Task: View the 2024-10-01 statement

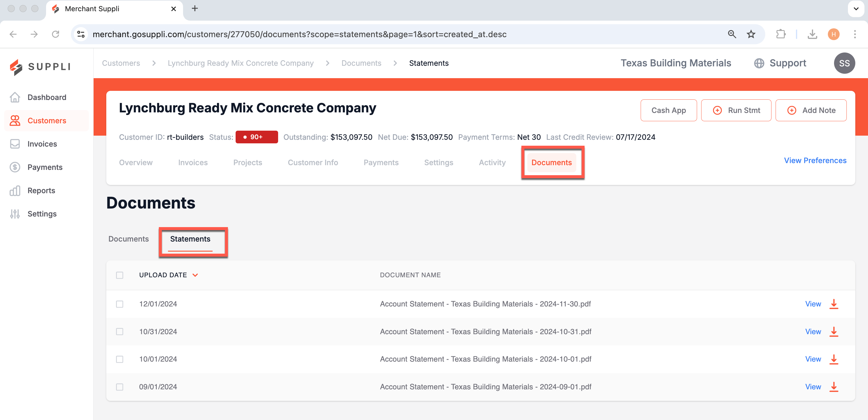Action: 813,359
